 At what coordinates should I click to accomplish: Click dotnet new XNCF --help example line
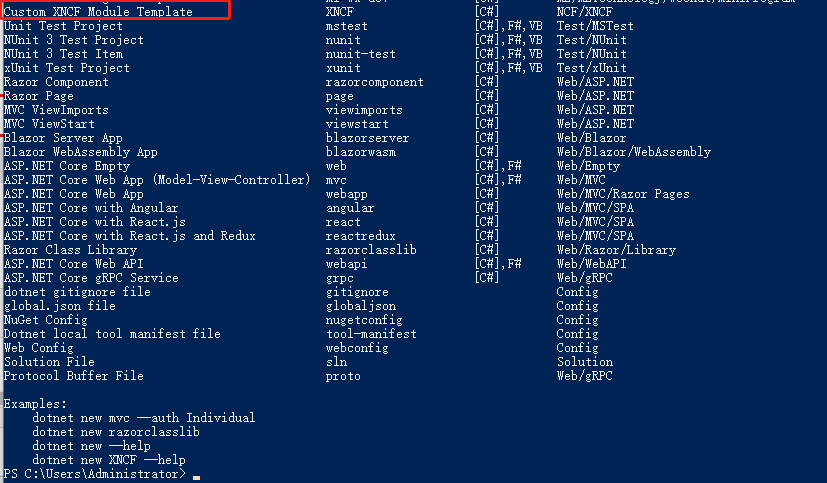109,460
